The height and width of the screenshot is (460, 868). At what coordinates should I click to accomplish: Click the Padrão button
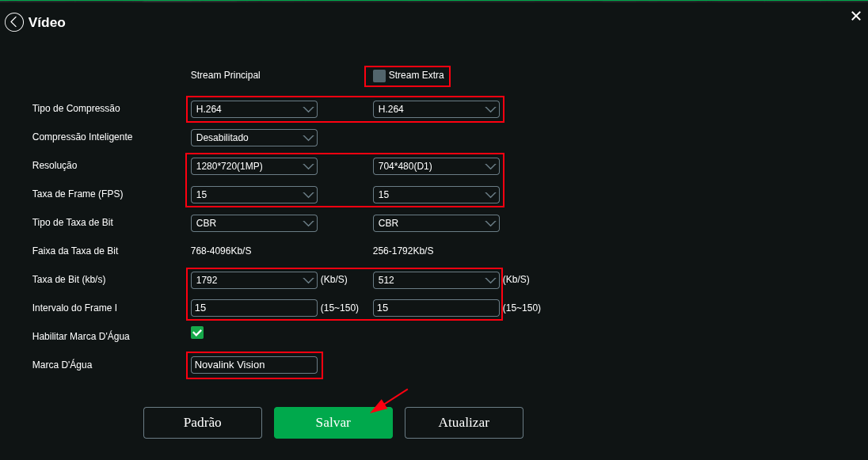[202, 423]
